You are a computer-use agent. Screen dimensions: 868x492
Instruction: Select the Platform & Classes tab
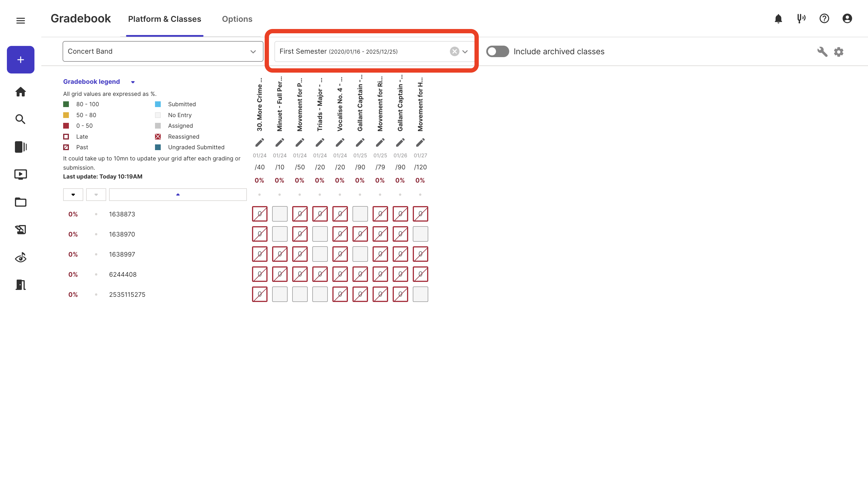pyautogui.click(x=164, y=19)
